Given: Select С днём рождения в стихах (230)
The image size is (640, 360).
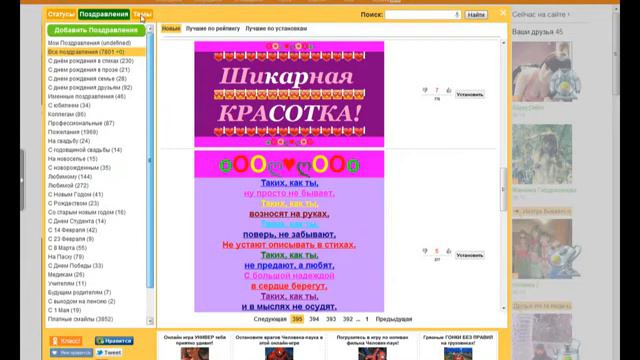Looking at the screenshot, I should (91, 61).
